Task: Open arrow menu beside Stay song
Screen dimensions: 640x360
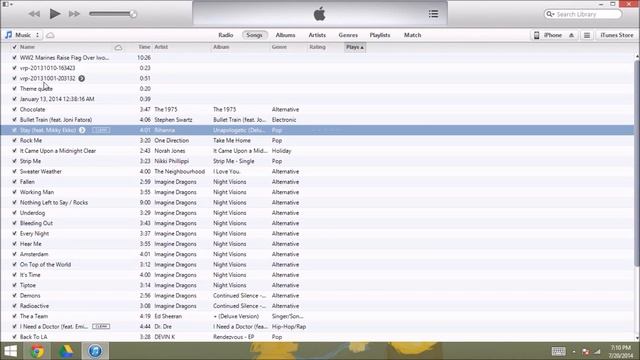Action: (82, 130)
